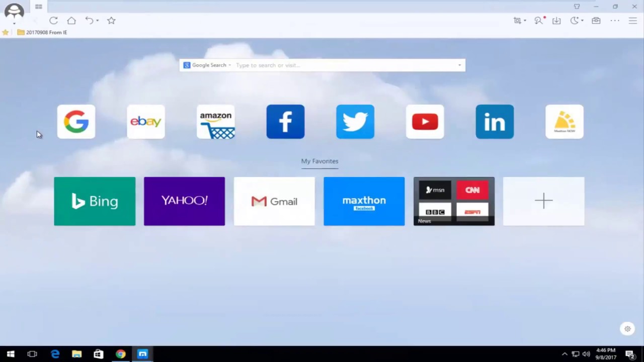The image size is (644, 362).
Task: Open the Maxthon account avatar menu
Action: pyautogui.click(x=14, y=12)
